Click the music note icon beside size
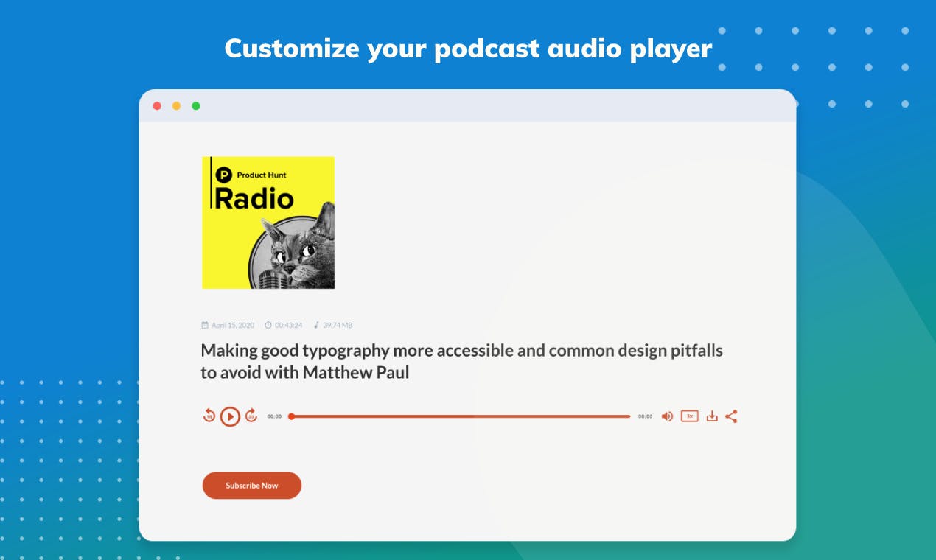 316,325
